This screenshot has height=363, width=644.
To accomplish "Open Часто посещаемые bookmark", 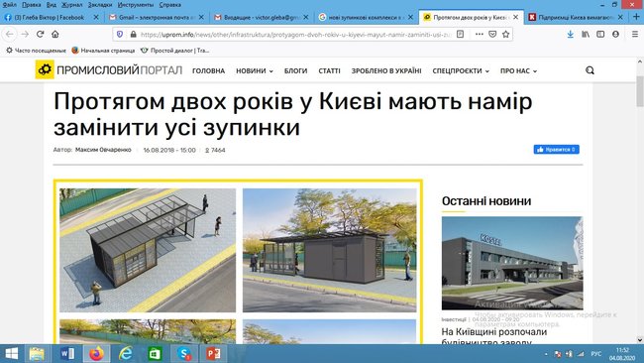I will (36, 51).
